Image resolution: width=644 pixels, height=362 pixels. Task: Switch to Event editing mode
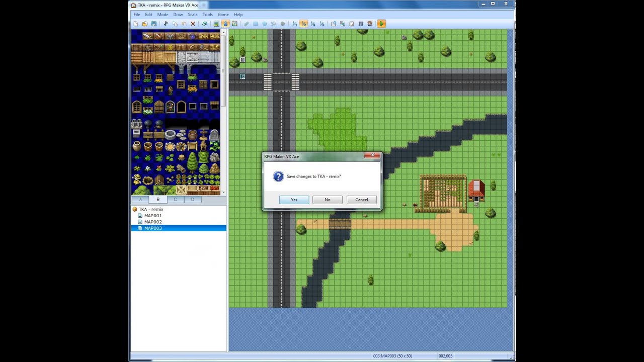tap(225, 24)
